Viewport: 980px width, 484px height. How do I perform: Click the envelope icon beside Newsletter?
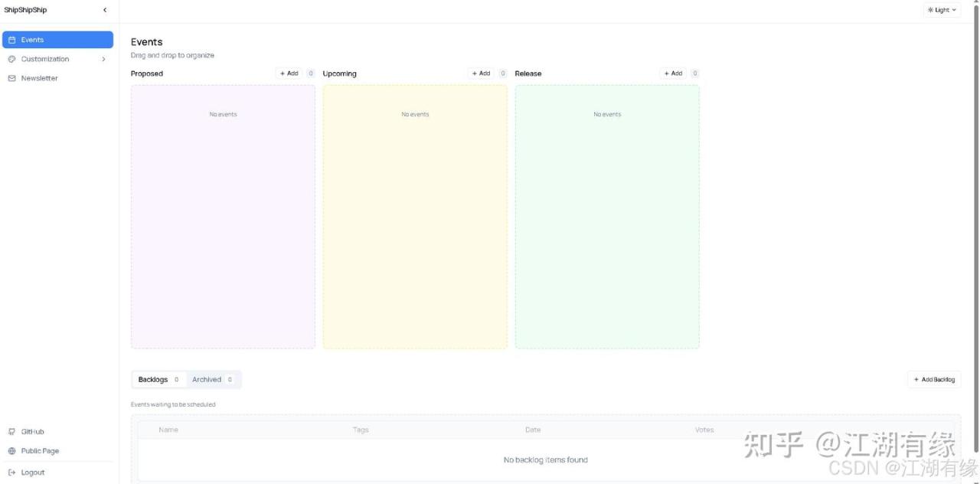click(x=11, y=78)
